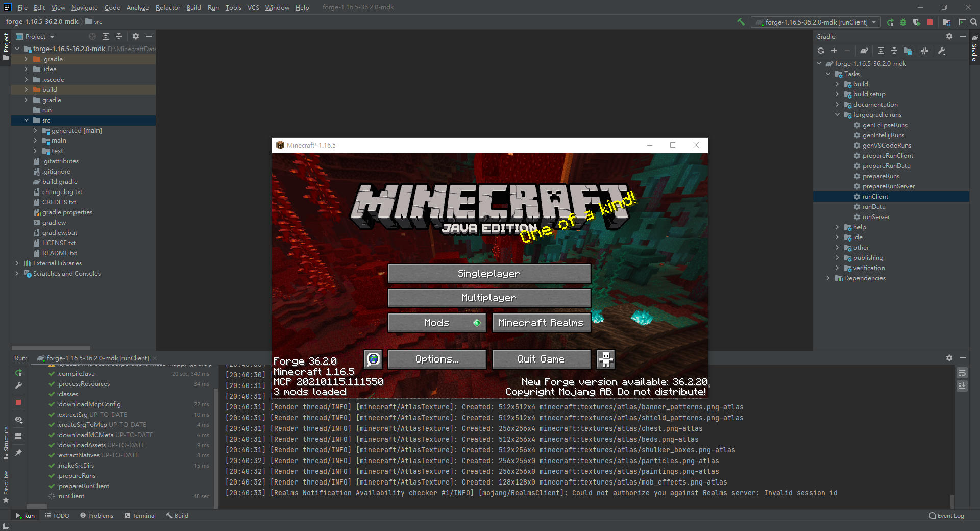The width and height of the screenshot is (980, 531).
Task: Link a Gradle project with the plus icon
Action: [834, 51]
